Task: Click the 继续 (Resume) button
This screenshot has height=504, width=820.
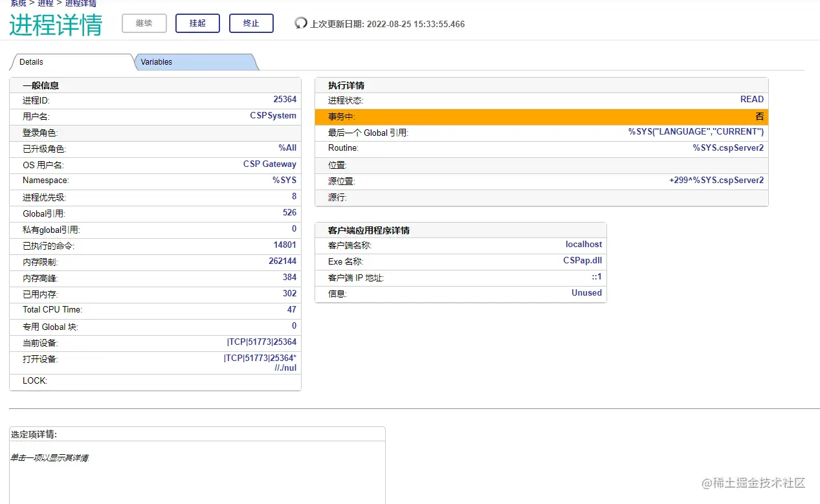Action: pos(144,23)
